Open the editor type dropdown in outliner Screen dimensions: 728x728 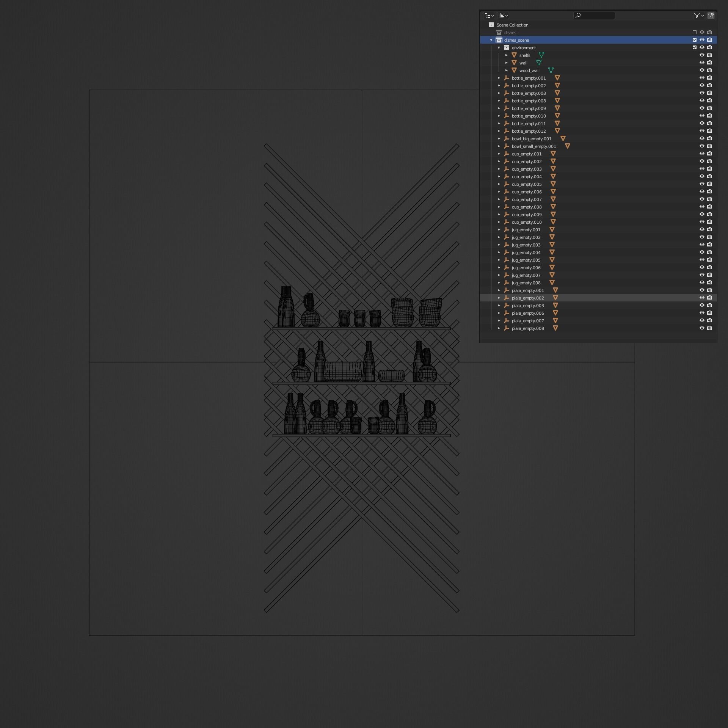(489, 16)
